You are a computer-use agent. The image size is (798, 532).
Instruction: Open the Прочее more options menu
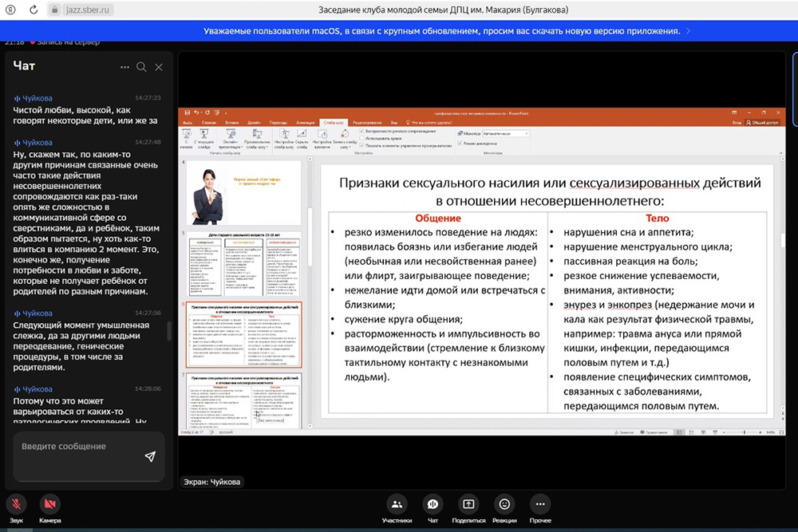pyautogui.click(x=540, y=505)
